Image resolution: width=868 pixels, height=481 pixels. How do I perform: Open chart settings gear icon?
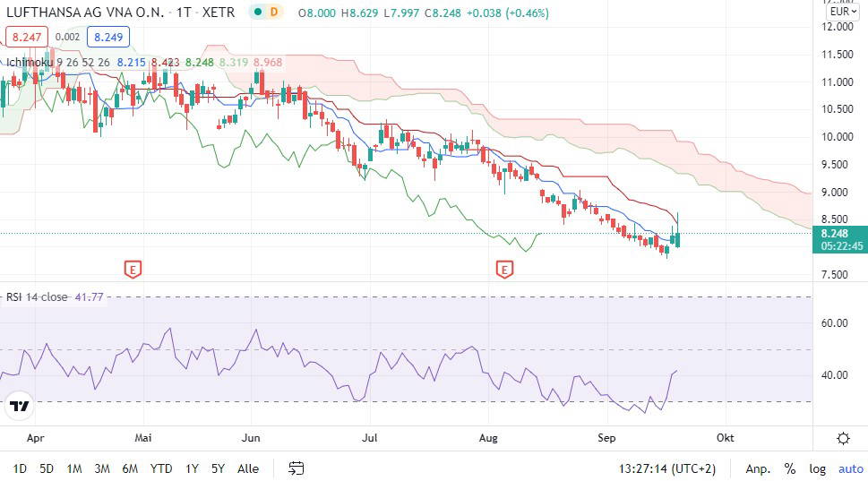tap(843, 438)
